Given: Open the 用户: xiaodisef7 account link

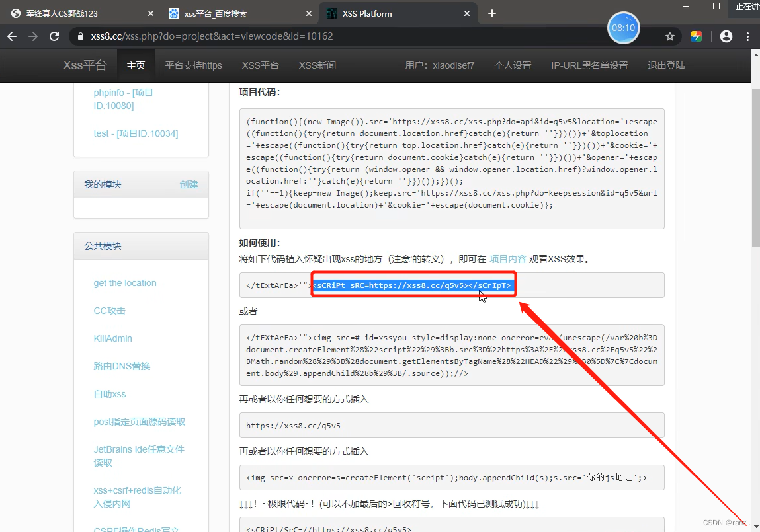Looking at the screenshot, I should point(440,65).
